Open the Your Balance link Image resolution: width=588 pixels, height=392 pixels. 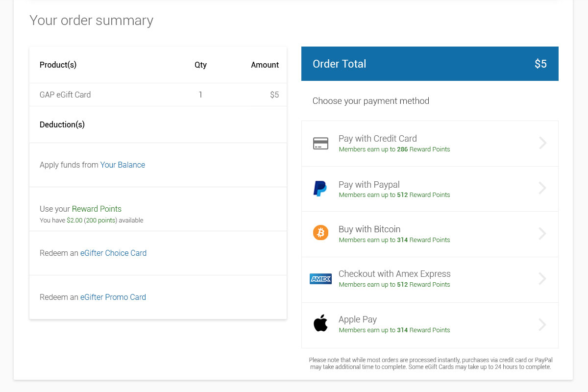click(122, 165)
